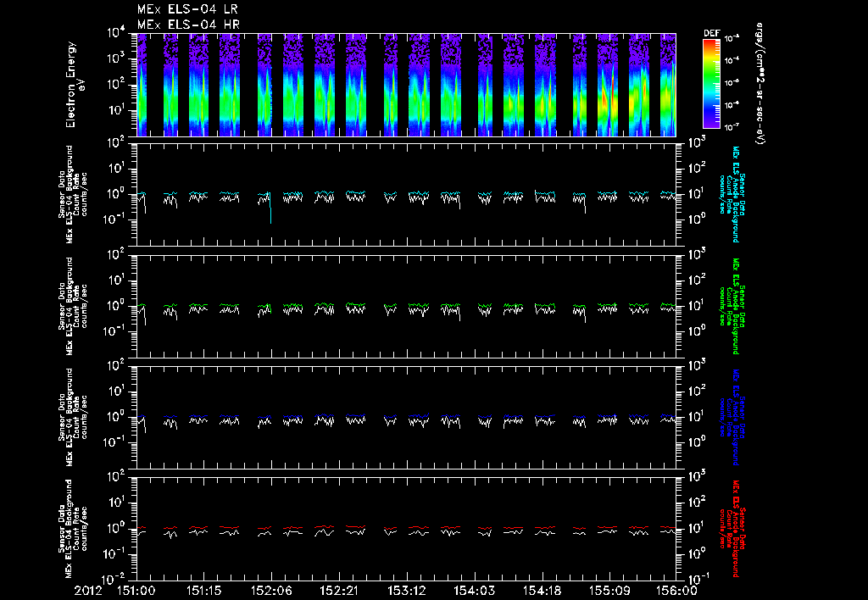
Task: Click the 10^-4 tick label of the color bar
Action: pos(732,60)
